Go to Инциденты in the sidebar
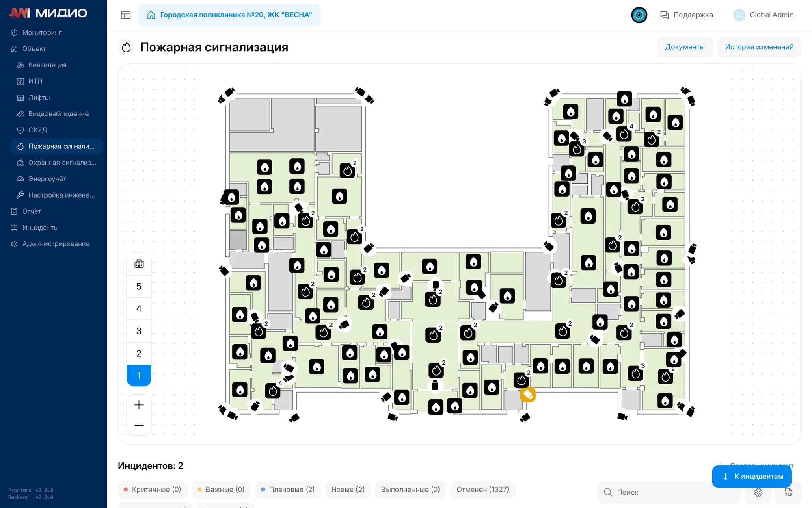The width and height of the screenshot is (812, 508). (x=41, y=228)
